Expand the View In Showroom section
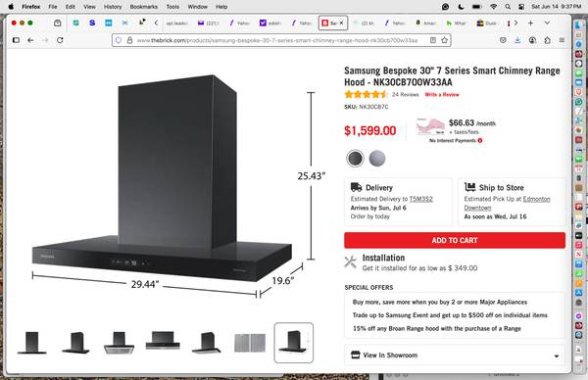This screenshot has width=588, height=380. (x=455, y=356)
